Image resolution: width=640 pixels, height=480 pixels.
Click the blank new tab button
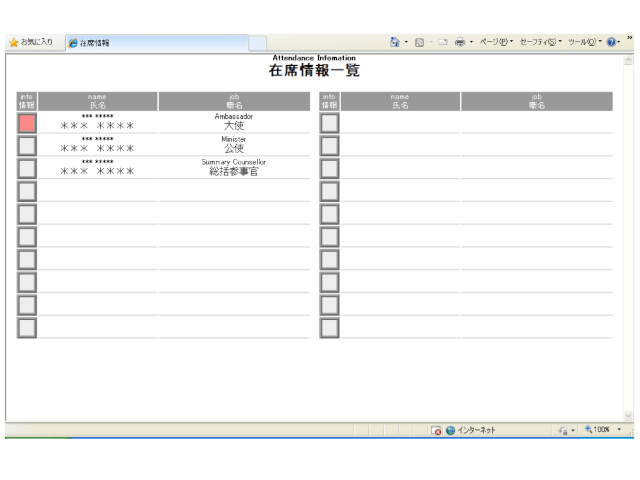click(x=257, y=43)
